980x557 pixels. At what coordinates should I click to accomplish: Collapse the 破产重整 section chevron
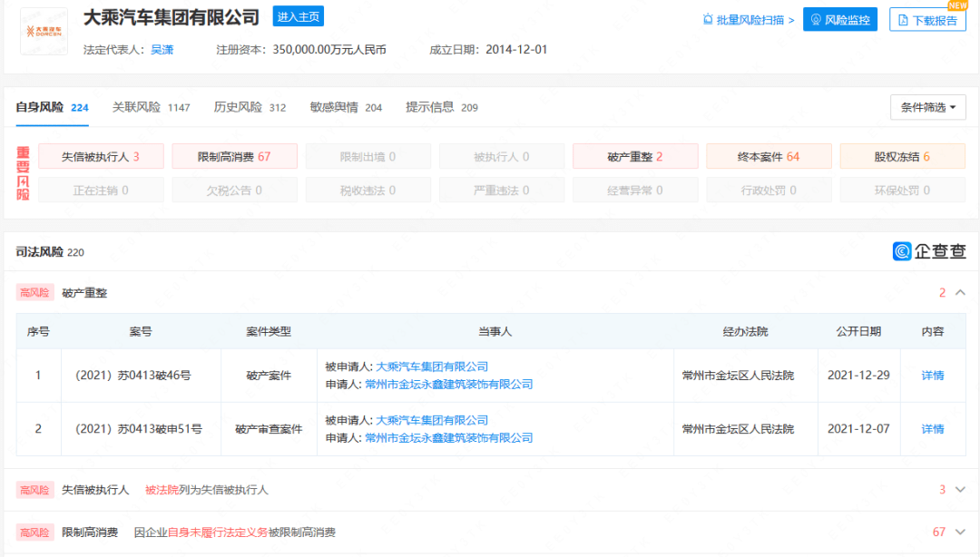[961, 293]
